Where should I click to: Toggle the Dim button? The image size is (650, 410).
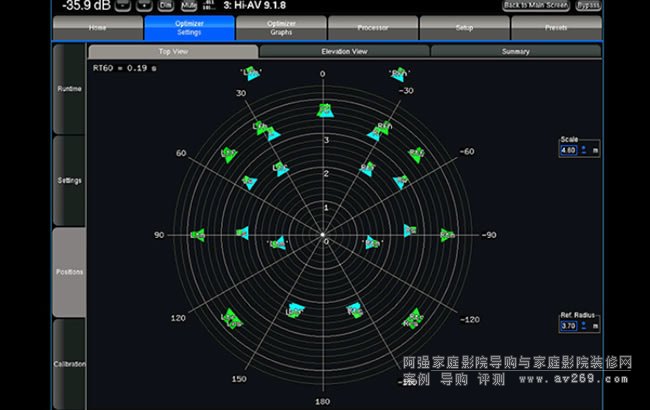[165, 6]
